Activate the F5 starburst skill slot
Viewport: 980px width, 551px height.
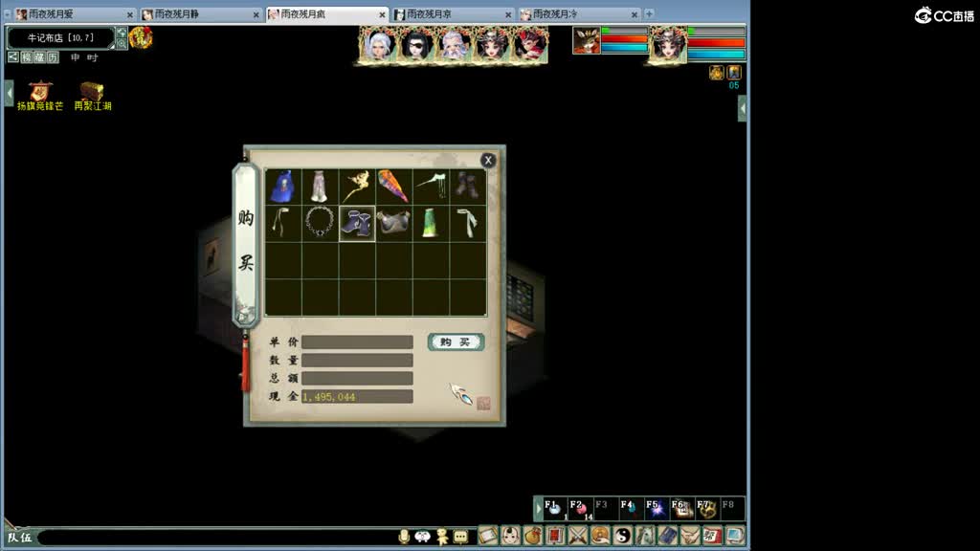coord(656,509)
